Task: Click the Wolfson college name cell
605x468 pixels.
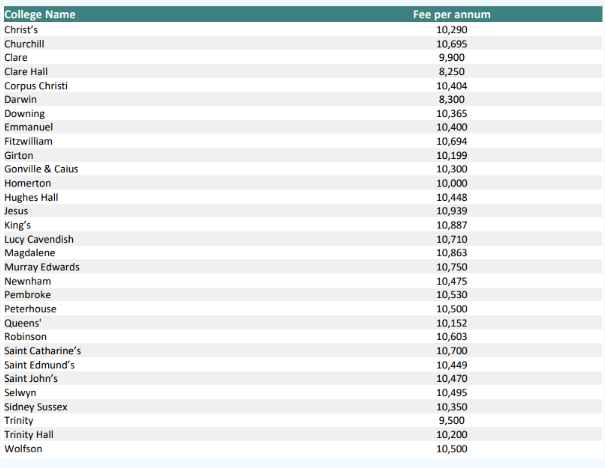Action: coord(23,449)
